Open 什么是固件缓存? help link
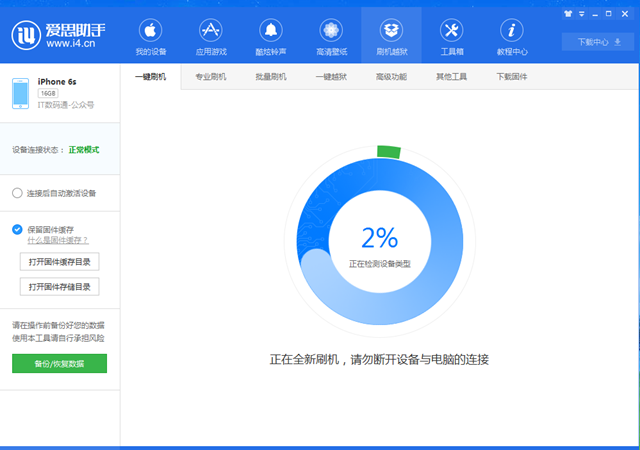This screenshot has height=450, width=640. pyautogui.click(x=58, y=241)
